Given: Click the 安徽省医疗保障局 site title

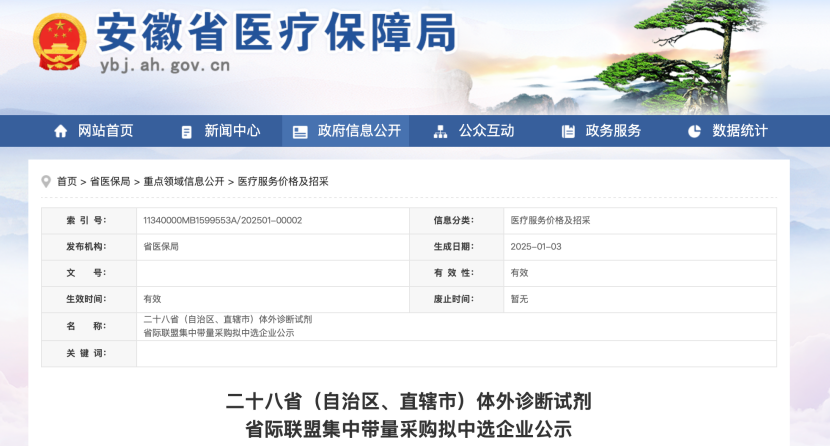Looking at the screenshot, I should click(x=276, y=34).
